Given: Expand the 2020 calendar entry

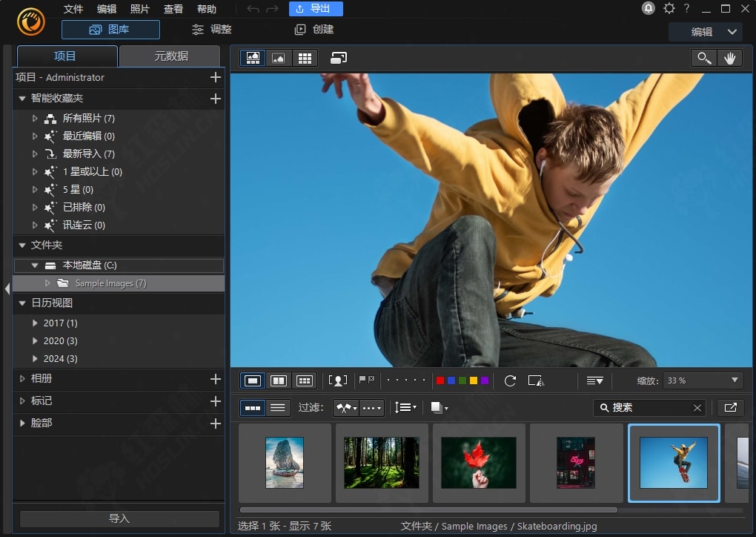Looking at the screenshot, I should 35,341.
